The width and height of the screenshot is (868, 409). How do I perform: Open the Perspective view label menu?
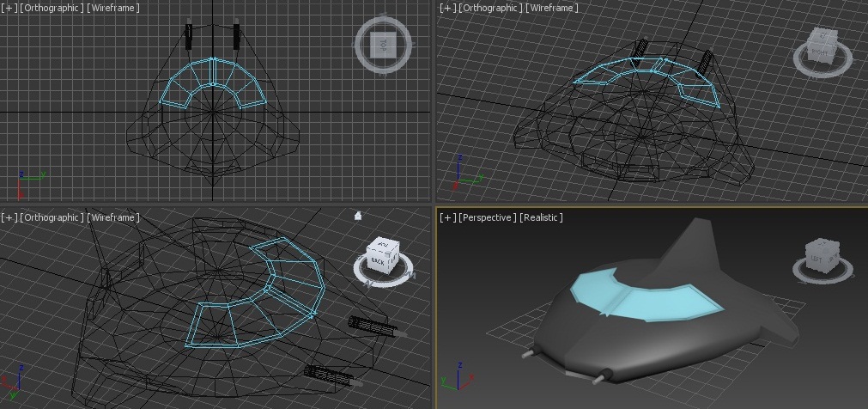[x=488, y=217]
